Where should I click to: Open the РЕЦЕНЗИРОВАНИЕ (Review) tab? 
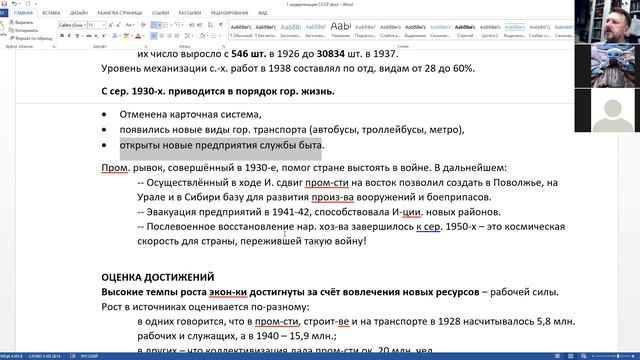229,13
